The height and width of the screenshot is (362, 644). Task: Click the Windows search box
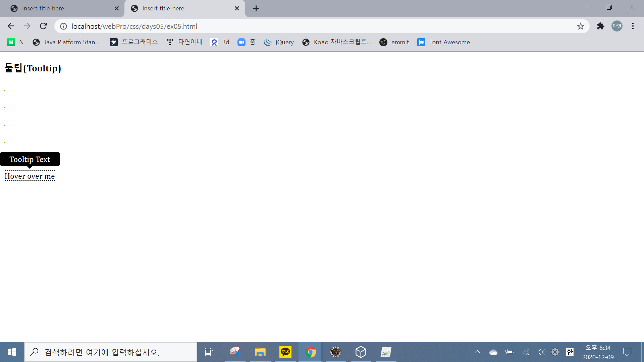[111, 352]
